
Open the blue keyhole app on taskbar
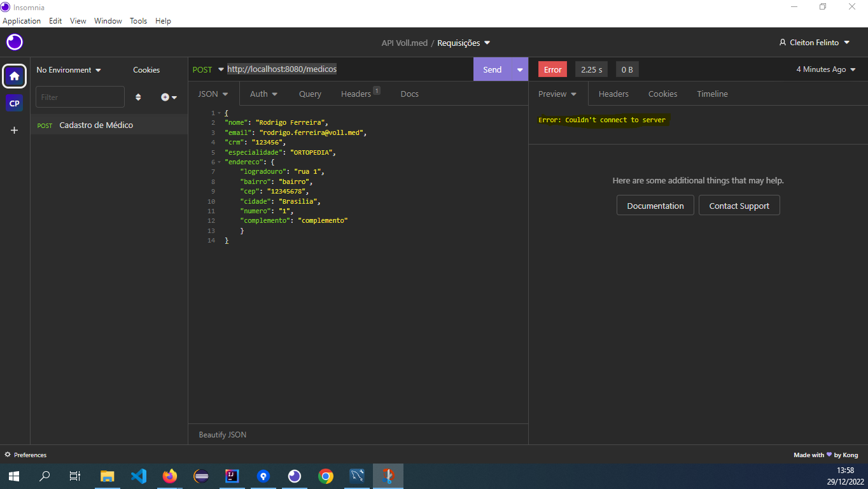[x=263, y=476]
